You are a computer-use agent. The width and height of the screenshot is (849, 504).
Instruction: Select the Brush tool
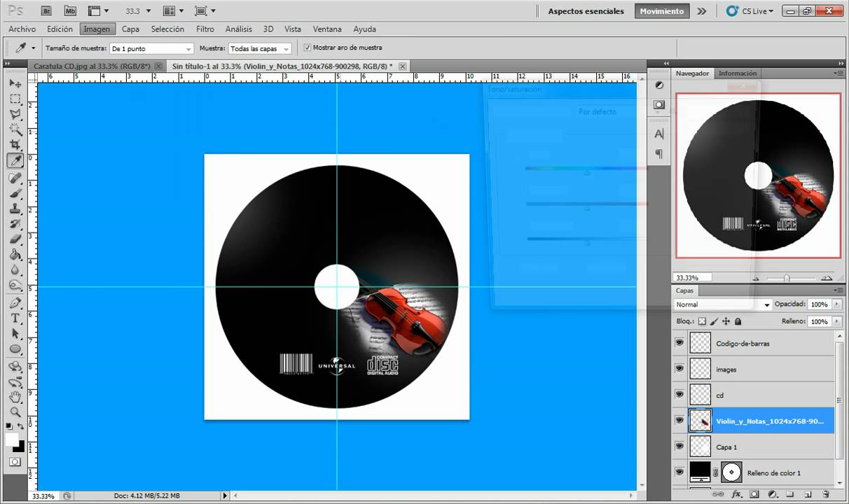pyautogui.click(x=15, y=194)
